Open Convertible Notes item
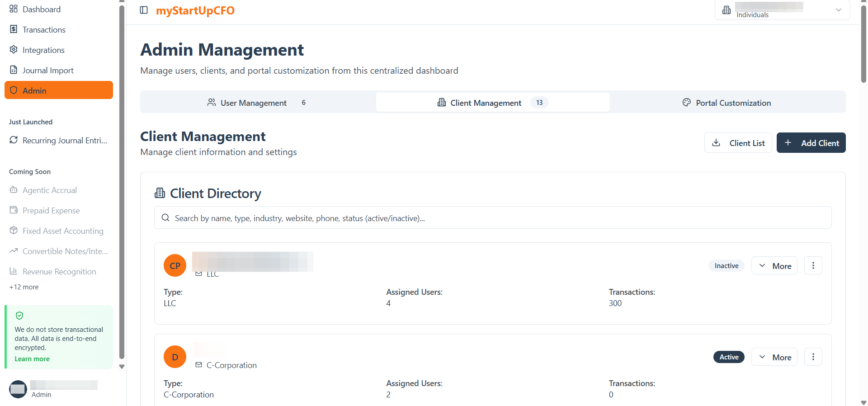 (59, 251)
